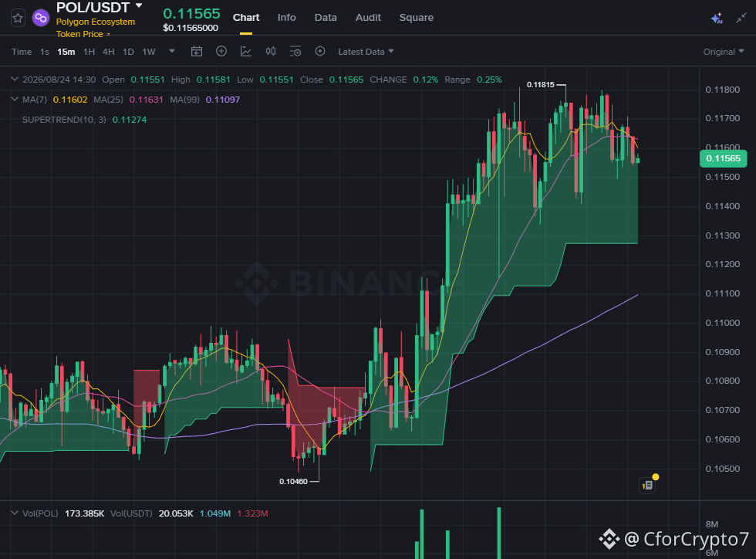Open the technical indicators line chart icon
The width and height of the screenshot is (756, 559).
click(x=246, y=51)
